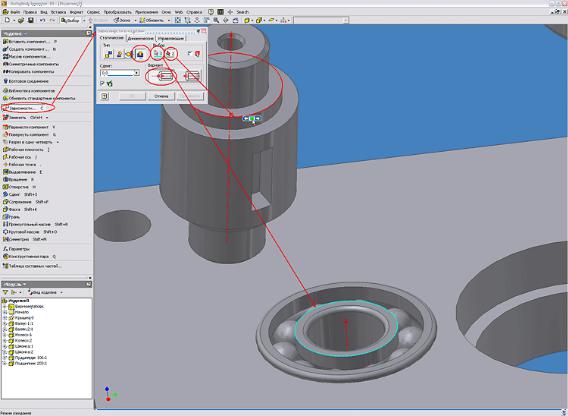The image size is (568, 416).
Task: Click Перенести компонент tool
Action: pyautogui.click(x=29, y=127)
